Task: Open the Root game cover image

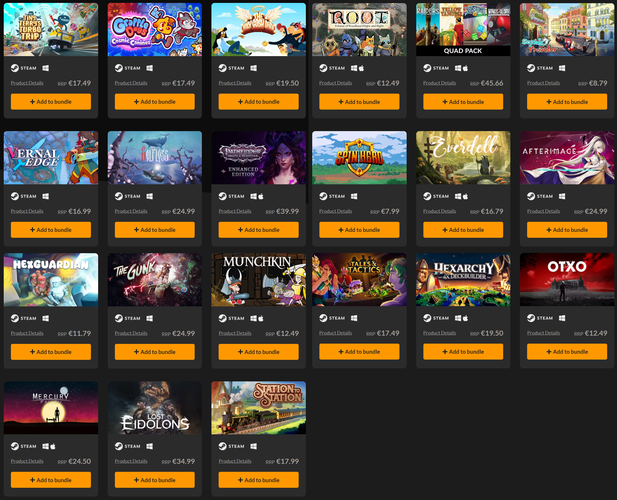Action: (x=359, y=30)
